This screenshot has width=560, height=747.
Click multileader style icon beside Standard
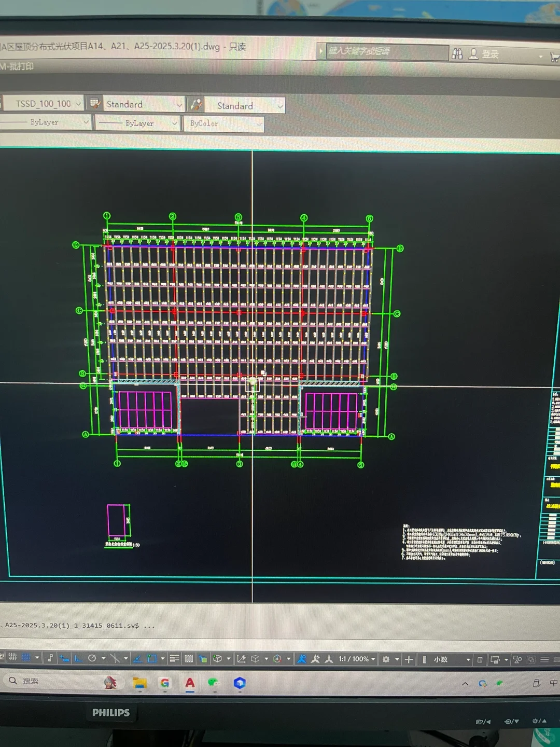(196, 105)
